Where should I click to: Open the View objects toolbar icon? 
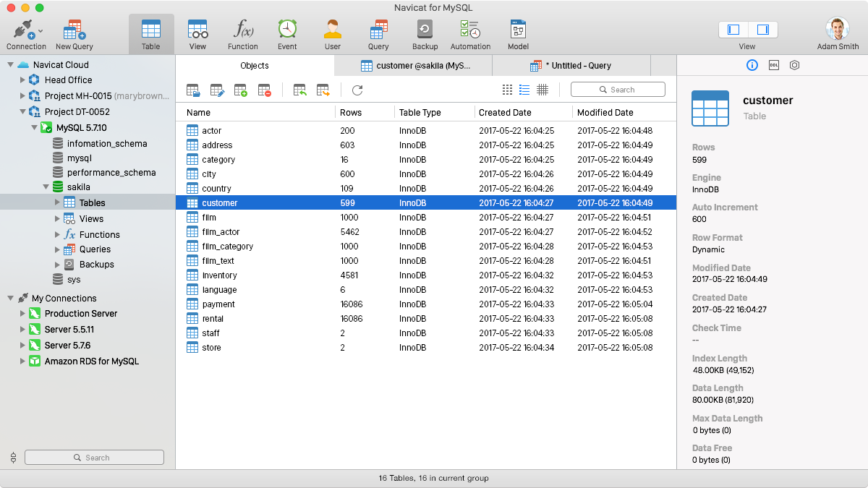197,34
